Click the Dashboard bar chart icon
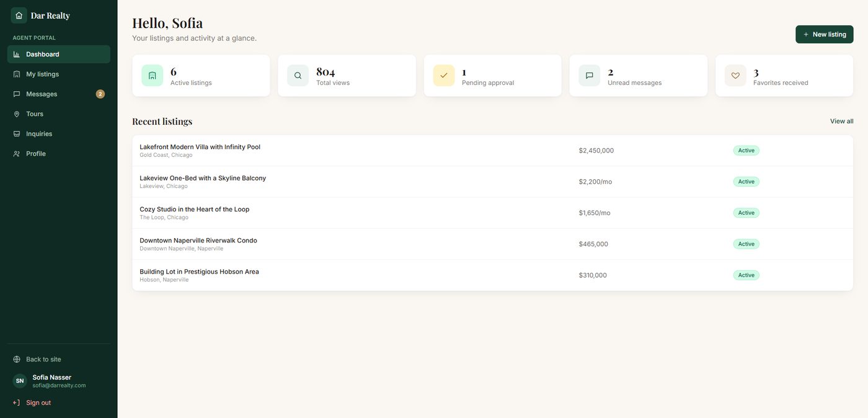Screen dimensions: 868x418 coord(17,55)
